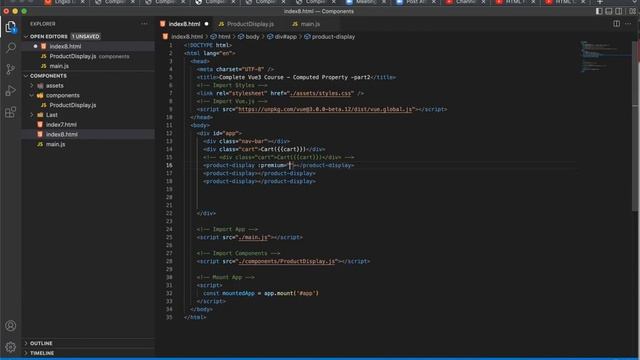Click body breadcrumb segment

[x=249, y=37]
